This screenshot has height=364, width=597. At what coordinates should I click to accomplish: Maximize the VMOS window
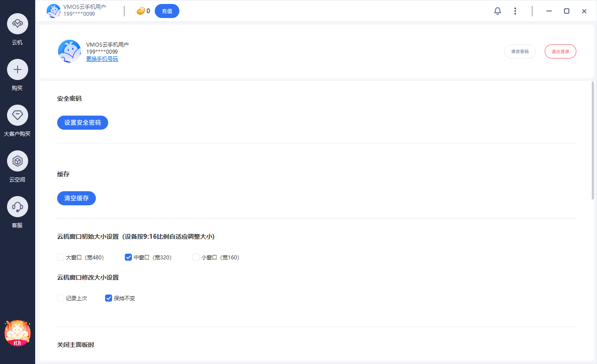click(567, 11)
